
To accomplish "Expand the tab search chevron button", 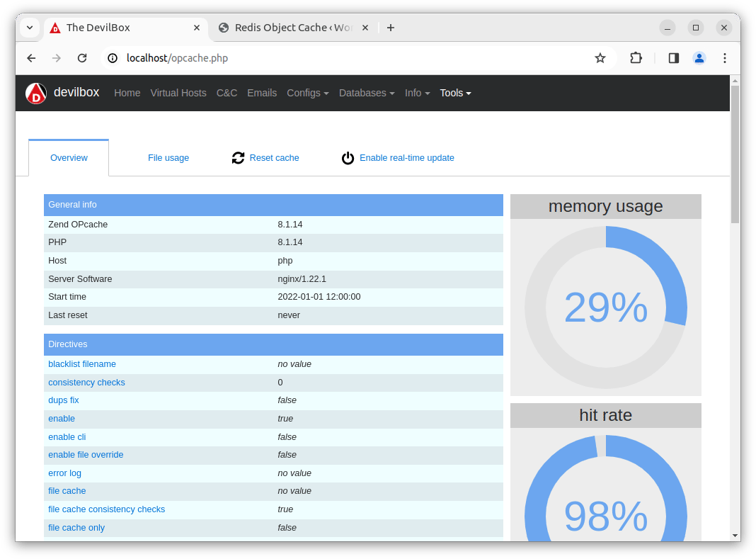I will tap(30, 28).
